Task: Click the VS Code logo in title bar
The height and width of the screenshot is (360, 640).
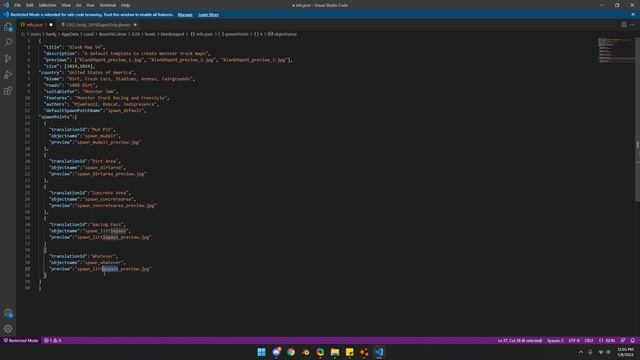Action: click(x=6, y=5)
